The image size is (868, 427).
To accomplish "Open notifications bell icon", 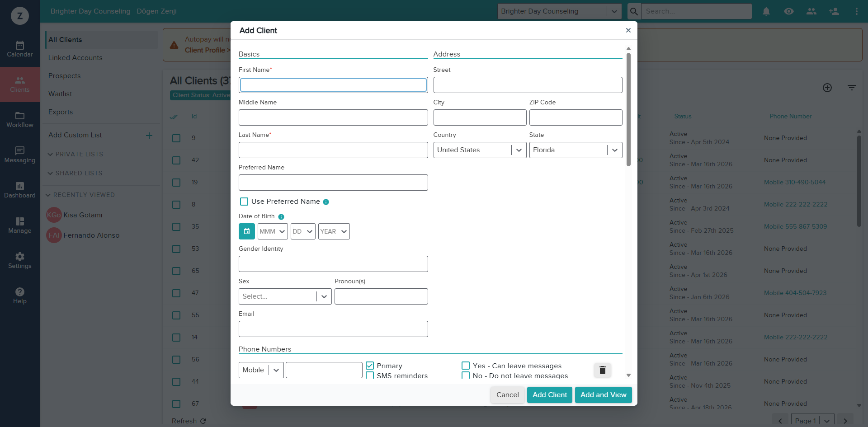I will (766, 11).
